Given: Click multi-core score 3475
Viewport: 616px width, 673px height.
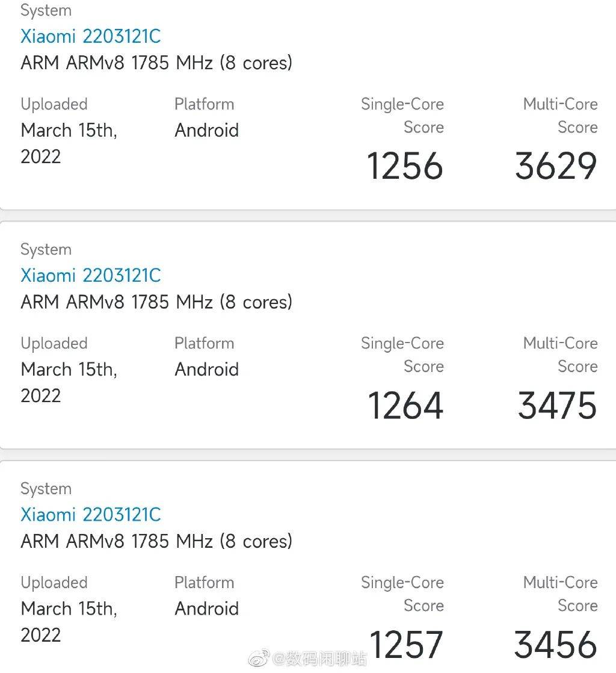Looking at the screenshot, I should [x=557, y=405].
